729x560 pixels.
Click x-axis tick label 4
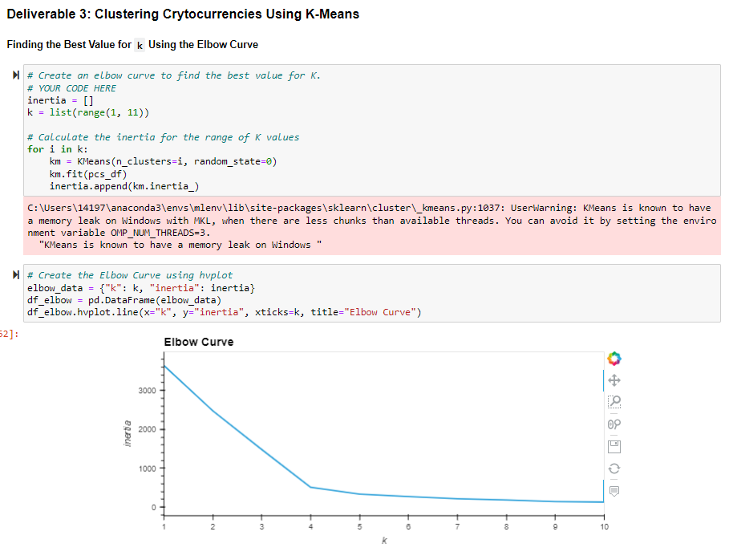[x=310, y=526]
